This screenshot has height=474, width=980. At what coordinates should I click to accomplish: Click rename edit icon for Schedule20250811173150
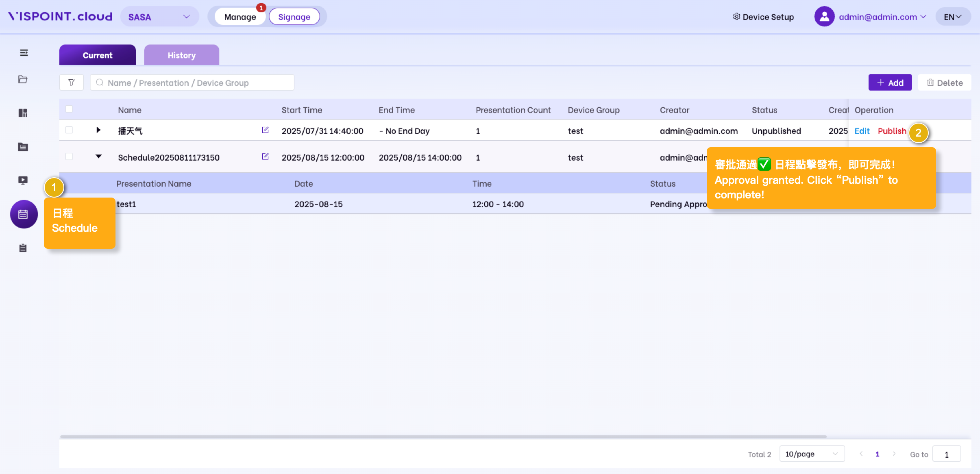[265, 157]
